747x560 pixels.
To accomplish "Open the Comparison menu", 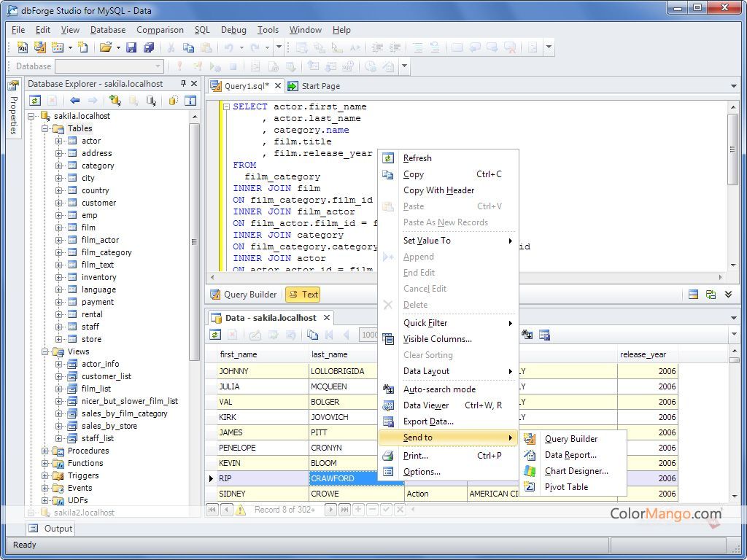I will [x=160, y=29].
